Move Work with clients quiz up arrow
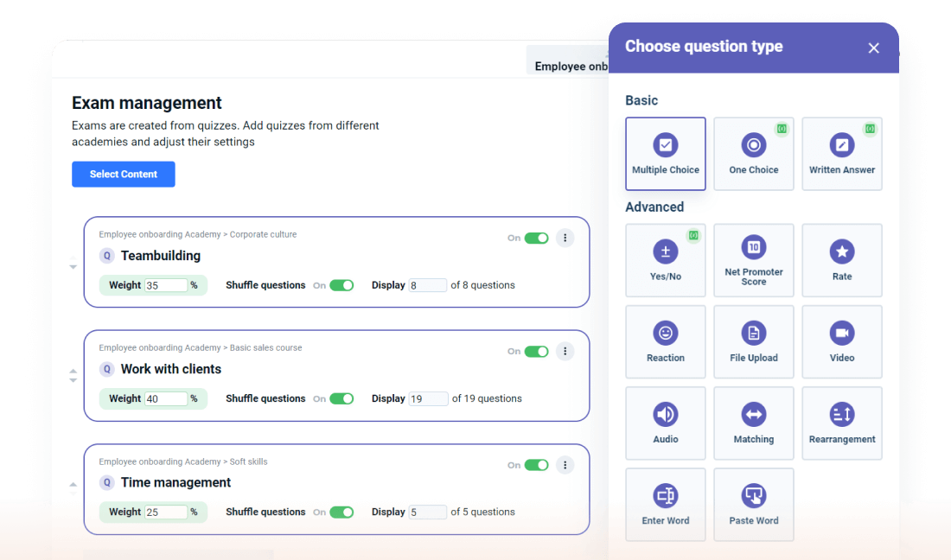Image resolution: width=951 pixels, height=560 pixels. click(73, 372)
